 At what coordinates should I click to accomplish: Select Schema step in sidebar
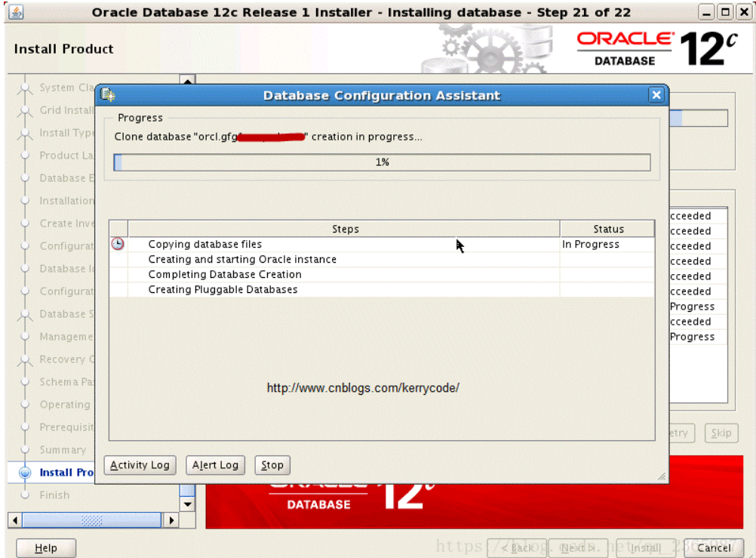click(x=66, y=382)
